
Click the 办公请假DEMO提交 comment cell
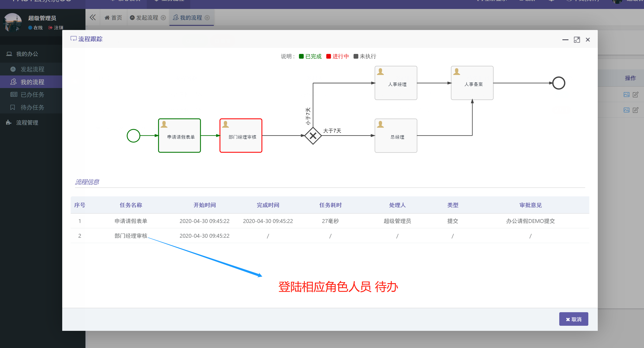tap(530, 221)
